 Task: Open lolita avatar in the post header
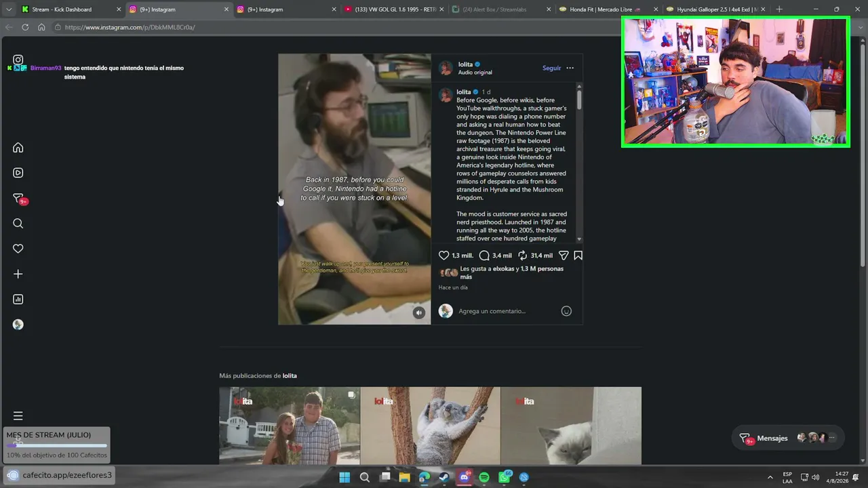point(446,68)
